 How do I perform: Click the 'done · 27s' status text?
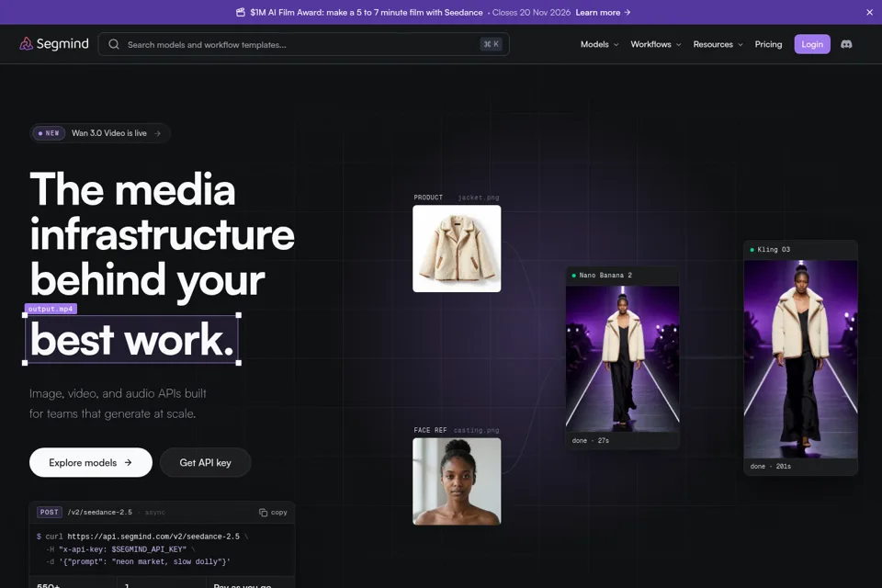(x=591, y=441)
